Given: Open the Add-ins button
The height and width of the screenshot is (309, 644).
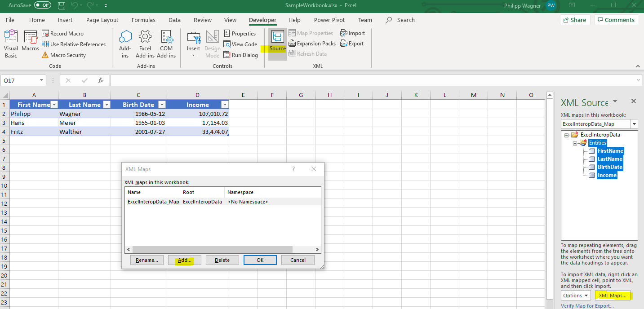Looking at the screenshot, I should point(125,44).
